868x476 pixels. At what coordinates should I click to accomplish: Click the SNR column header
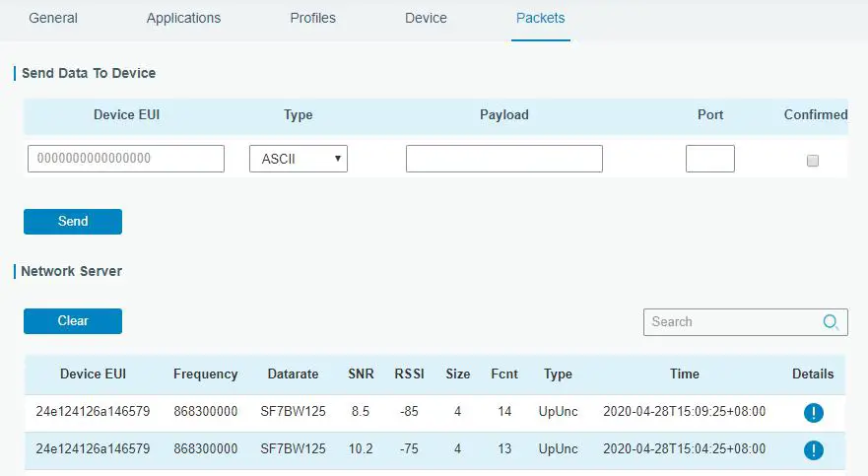pos(361,374)
